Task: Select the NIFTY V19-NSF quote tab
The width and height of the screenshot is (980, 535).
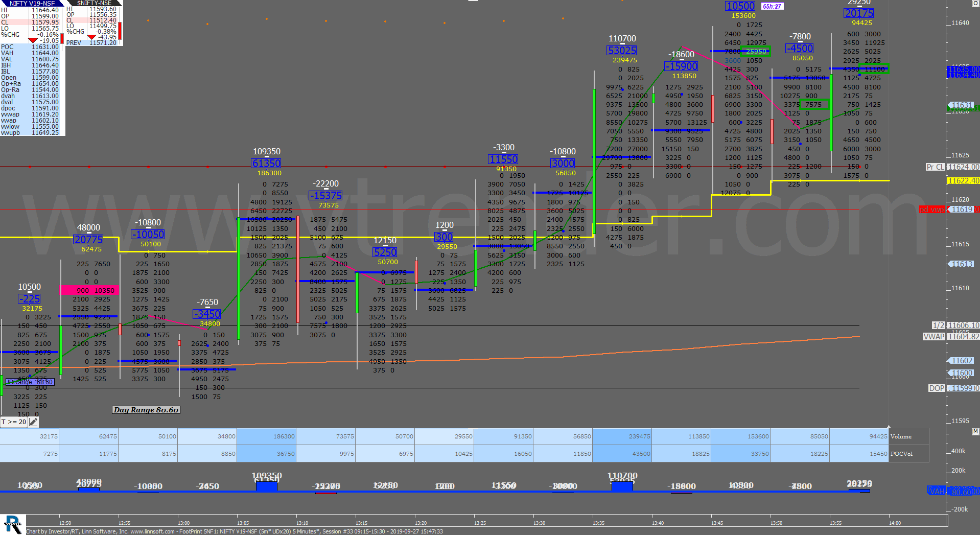Action: tap(32, 3)
